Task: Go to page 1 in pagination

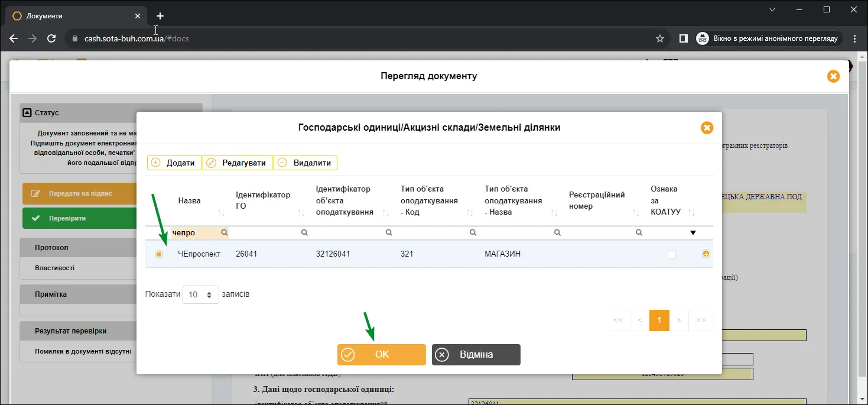Action: (659, 320)
